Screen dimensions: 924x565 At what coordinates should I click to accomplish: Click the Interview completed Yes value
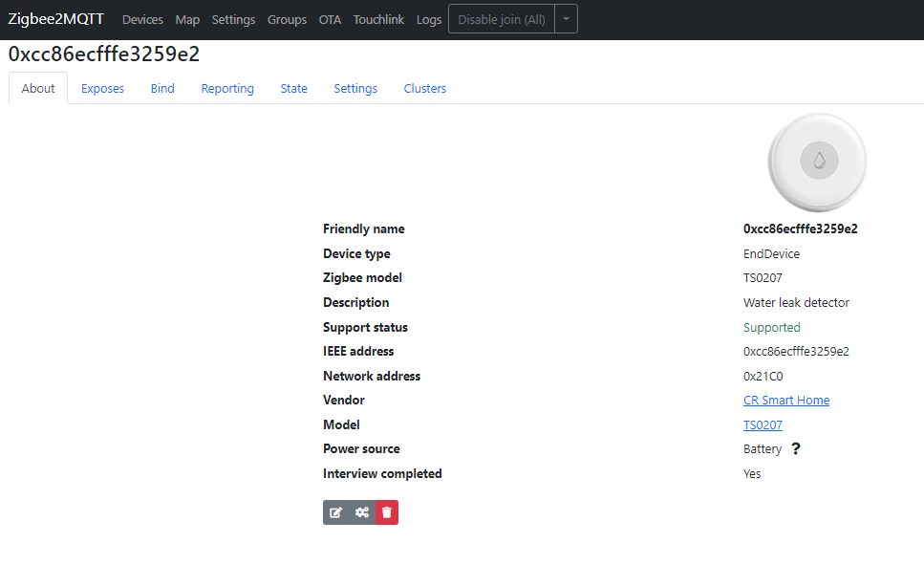tap(752, 474)
